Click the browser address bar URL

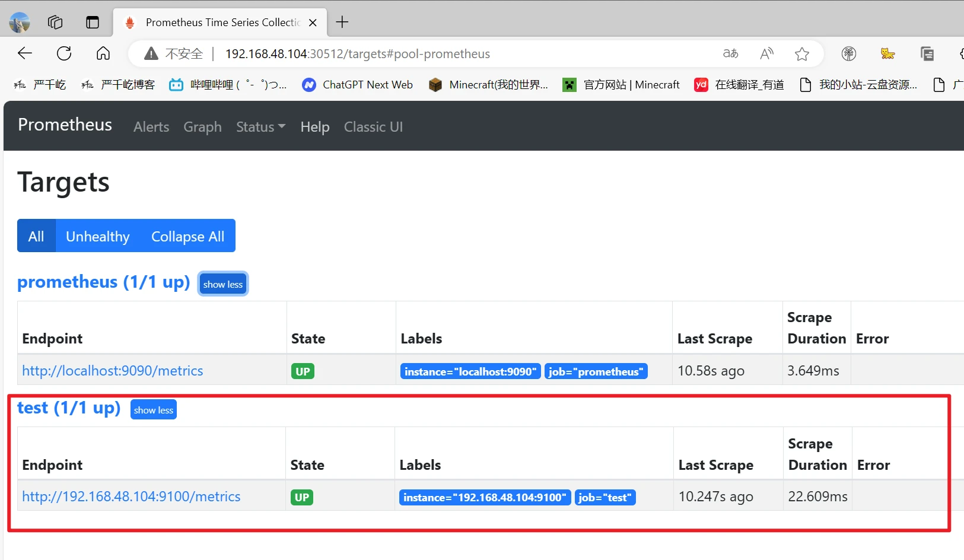(357, 54)
